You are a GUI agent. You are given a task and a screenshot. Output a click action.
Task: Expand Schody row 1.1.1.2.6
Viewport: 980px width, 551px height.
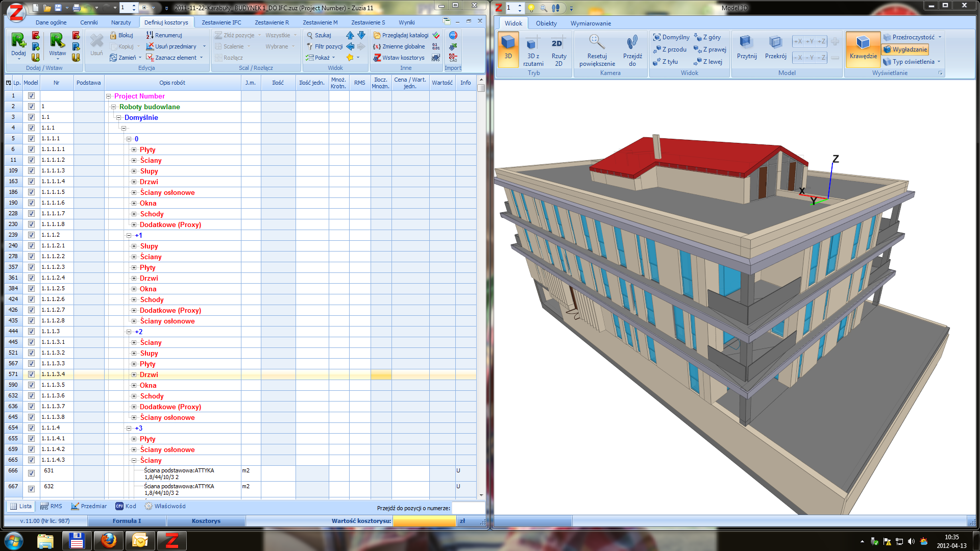[134, 300]
